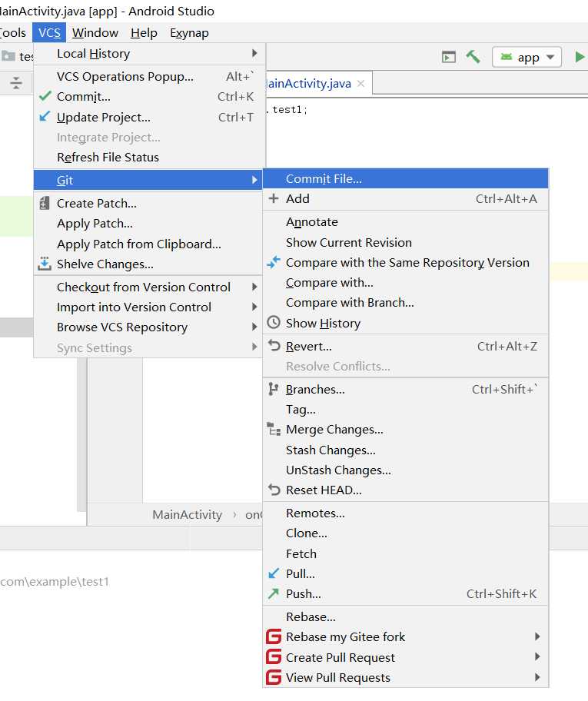The height and width of the screenshot is (701, 588).
Task: Choose Apply Patch... entry
Action: coord(148,223)
